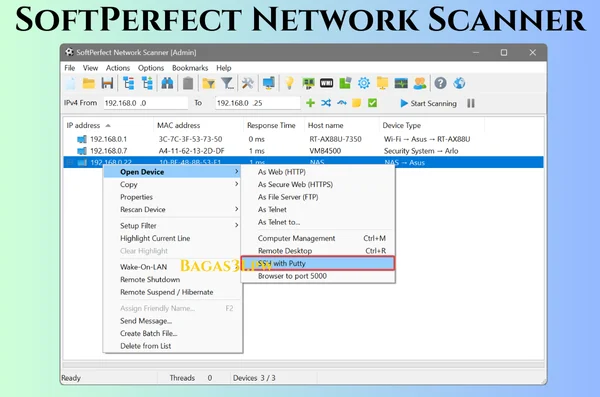The image size is (600, 397).
Task: Choose Create Batch File... entry
Action: click(172, 333)
